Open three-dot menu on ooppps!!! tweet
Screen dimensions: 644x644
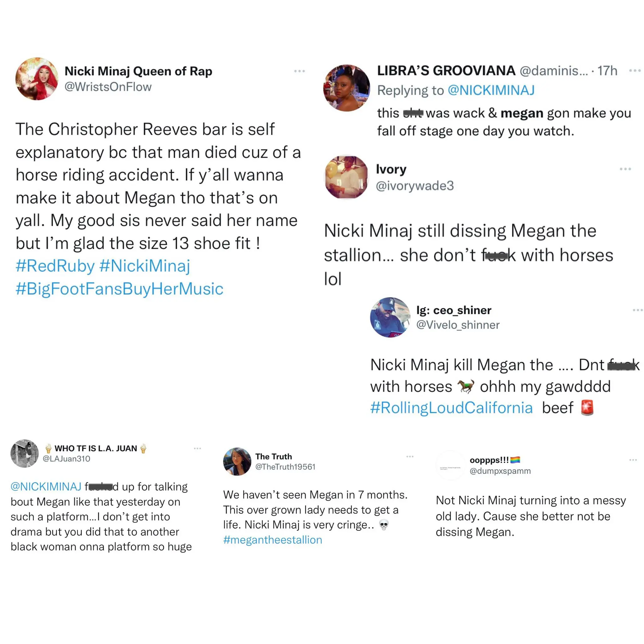[633, 460]
